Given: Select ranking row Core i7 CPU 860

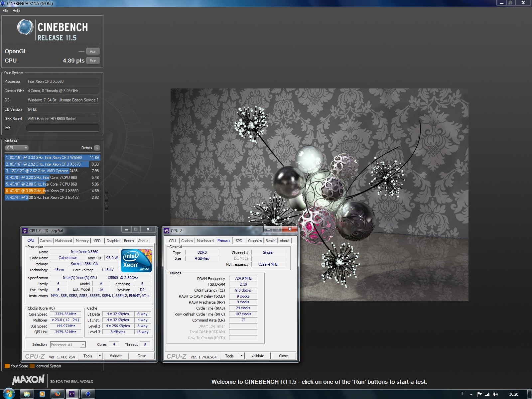Looking at the screenshot, I should pos(52,184).
